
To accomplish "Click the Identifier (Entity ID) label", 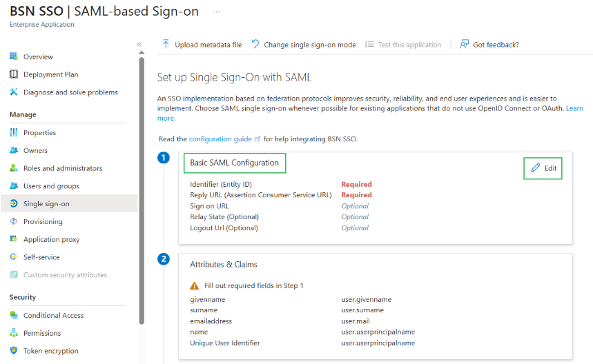I will [x=221, y=184].
